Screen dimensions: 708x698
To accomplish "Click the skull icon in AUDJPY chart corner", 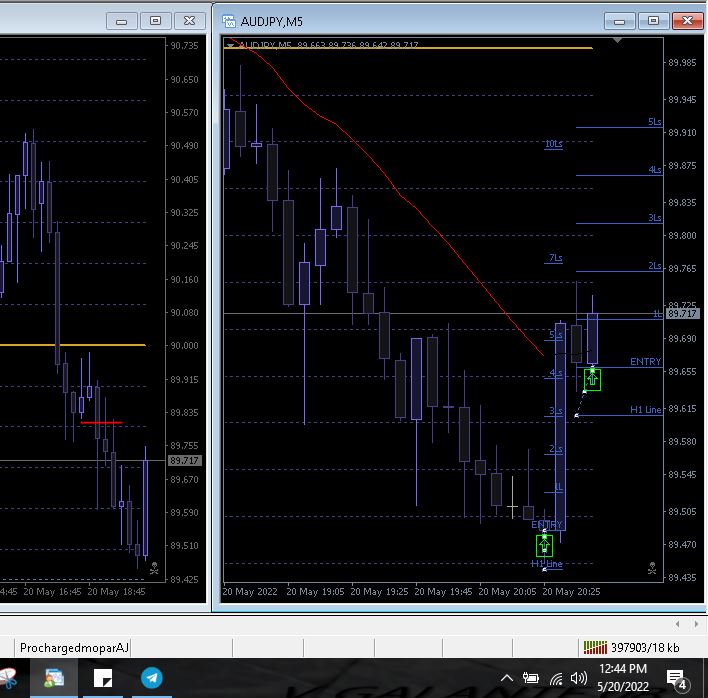I will point(651,569).
